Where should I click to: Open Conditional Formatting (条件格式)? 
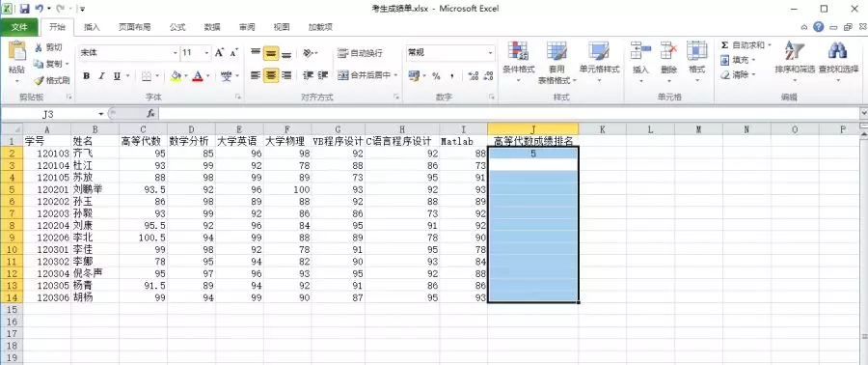[x=519, y=62]
